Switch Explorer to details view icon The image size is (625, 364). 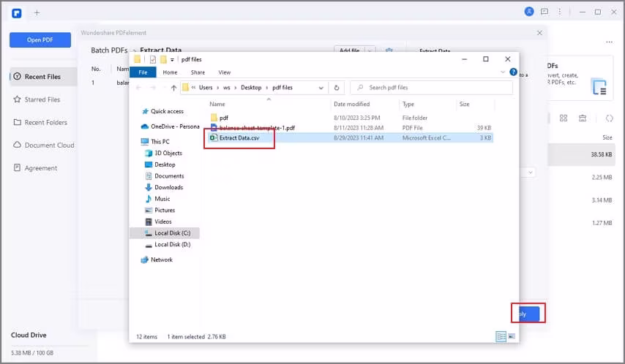[501, 336]
